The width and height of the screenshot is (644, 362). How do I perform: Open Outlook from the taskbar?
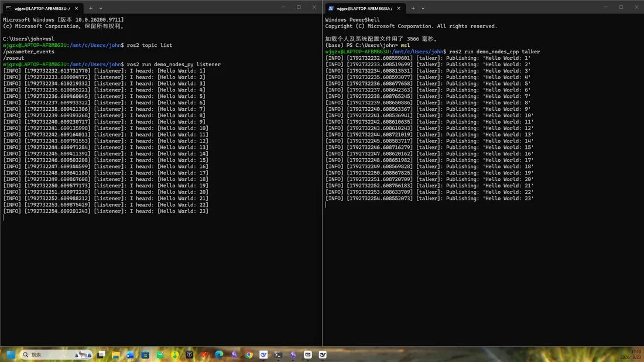(x=130, y=354)
